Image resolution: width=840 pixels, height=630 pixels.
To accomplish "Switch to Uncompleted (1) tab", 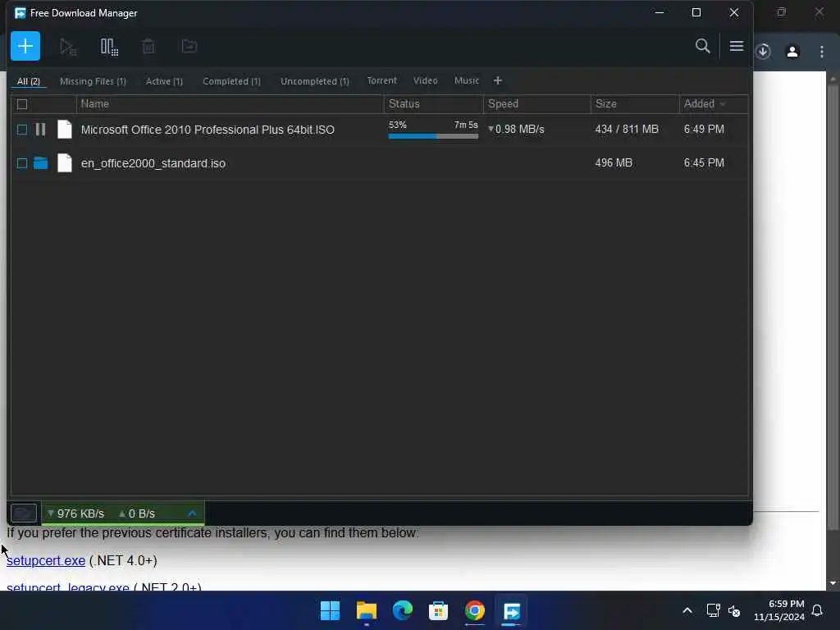I will tap(314, 81).
